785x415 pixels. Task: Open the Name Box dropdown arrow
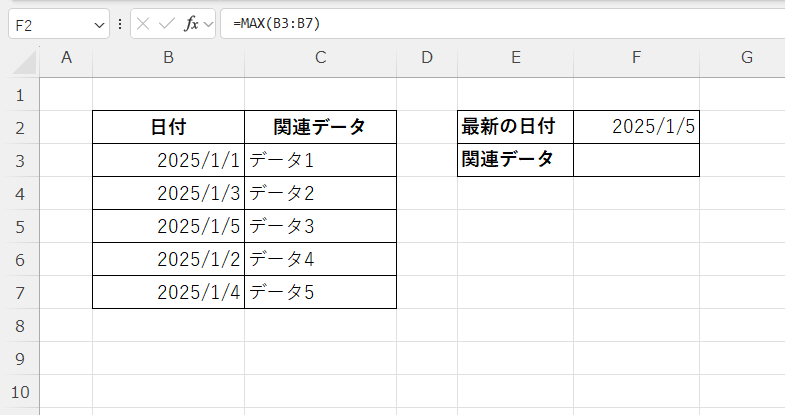[x=99, y=23]
